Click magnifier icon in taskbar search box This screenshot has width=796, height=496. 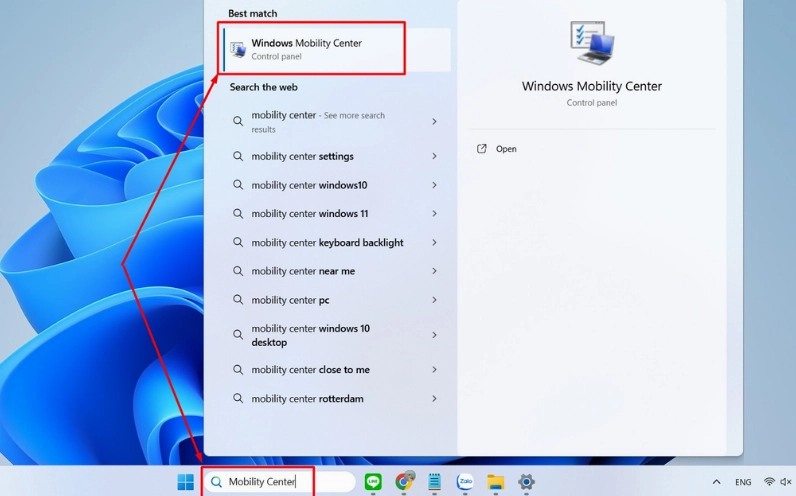click(x=216, y=482)
